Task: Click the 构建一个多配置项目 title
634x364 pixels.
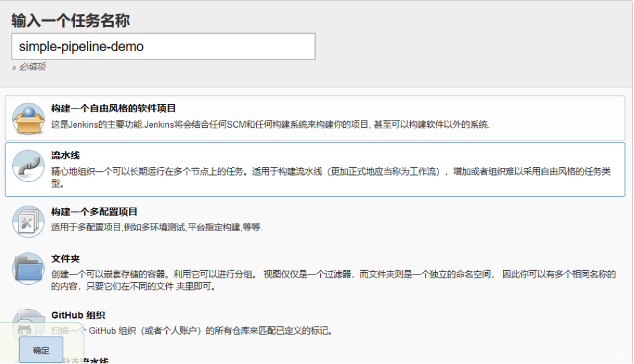Action: [x=94, y=212]
